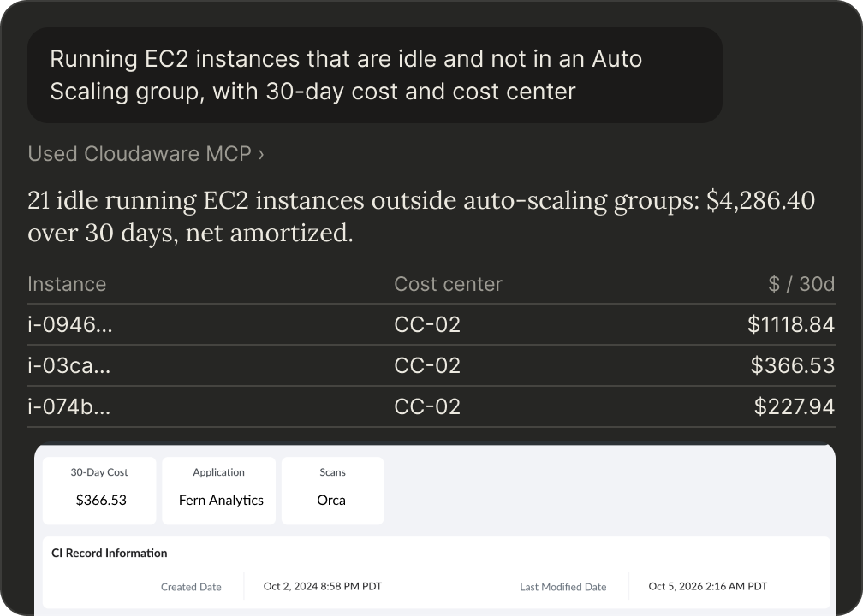The width and height of the screenshot is (863, 616).
Task: Click the Oct 5, 2026 2:16 AM PDT value
Action: [x=708, y=586]
